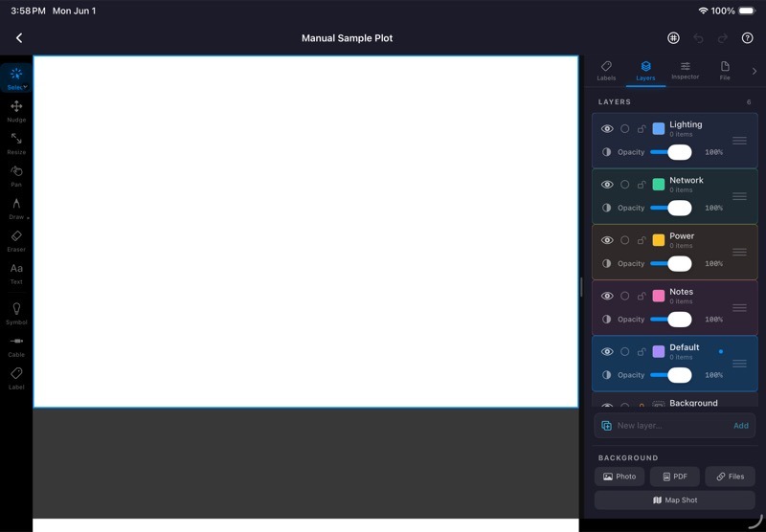
Task: Choose the Nudge tool
Action: [x=16, y=111]
